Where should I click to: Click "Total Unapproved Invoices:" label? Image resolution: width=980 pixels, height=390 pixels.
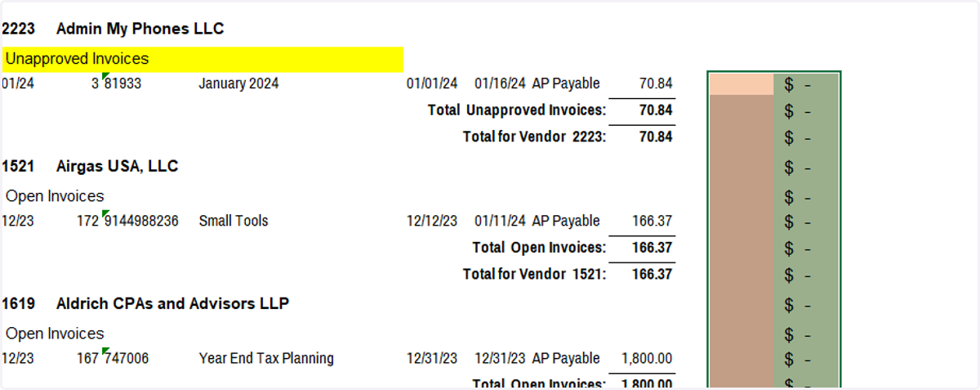[x=517, y=110]
